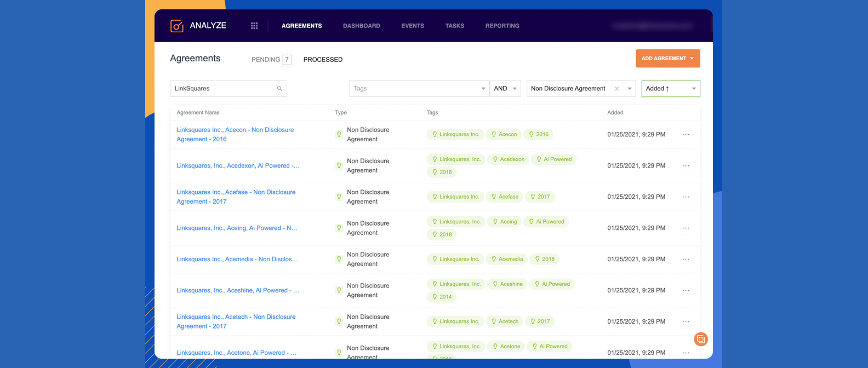The image size is (868, 368).
Task: Click the Aceing tag chip
Action: click(505, 222)
